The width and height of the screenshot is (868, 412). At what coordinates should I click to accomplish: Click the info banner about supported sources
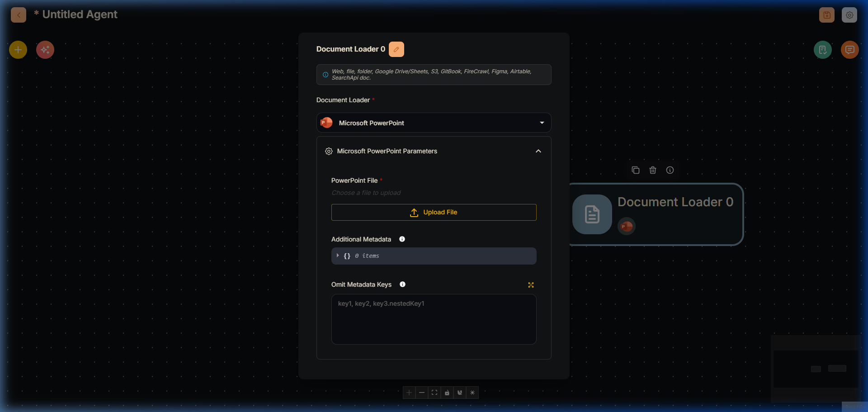click(434, 75)
